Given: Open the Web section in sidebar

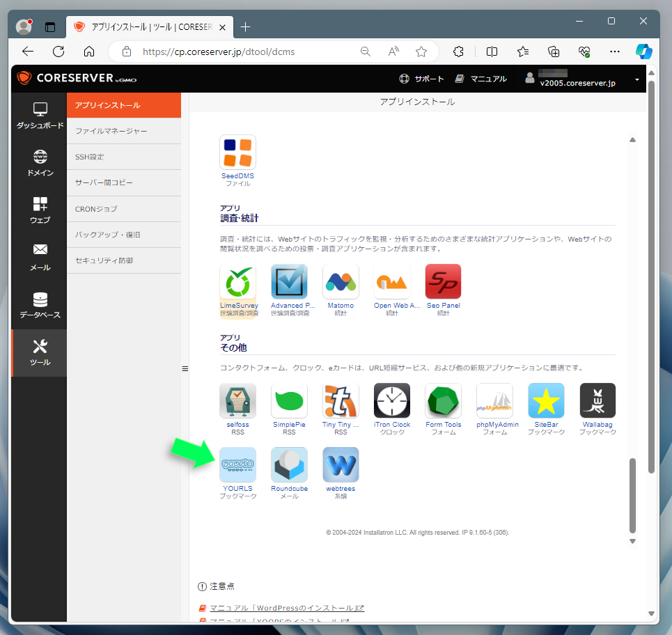Looking at the screenshot, I should pyautogui.click(x=40, y=210).
